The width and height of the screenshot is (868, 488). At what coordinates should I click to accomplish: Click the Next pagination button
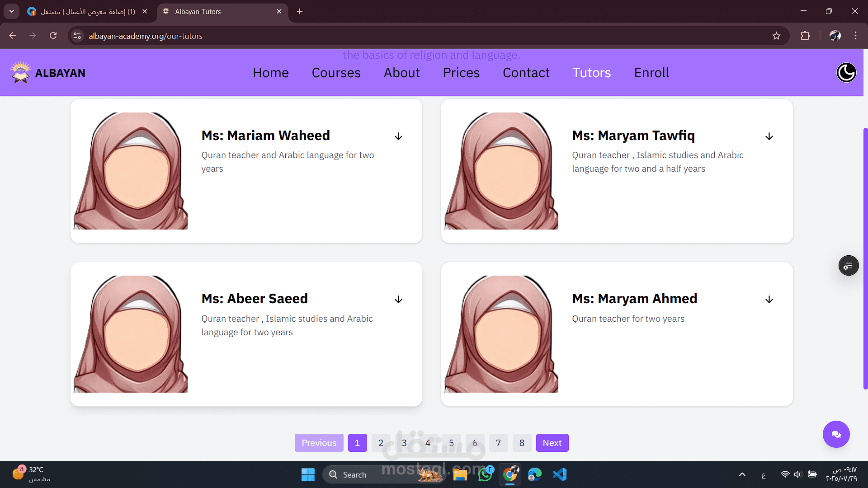tap(552, 443)
